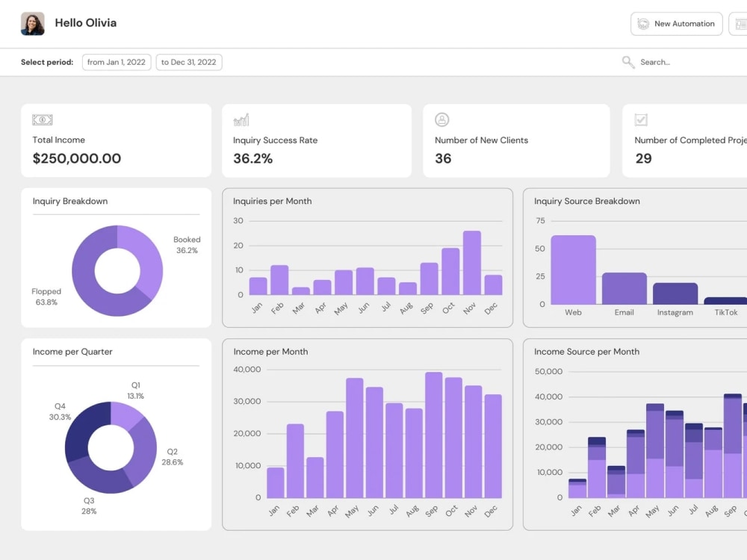Click the Booked 36.2% donut segment
The height and width of the screenshot is (560, 747).
(x=148, y=260)
